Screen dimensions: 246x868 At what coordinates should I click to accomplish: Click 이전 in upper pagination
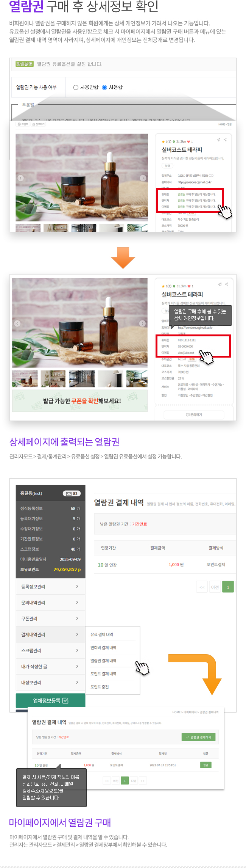[x=215, y=587]
